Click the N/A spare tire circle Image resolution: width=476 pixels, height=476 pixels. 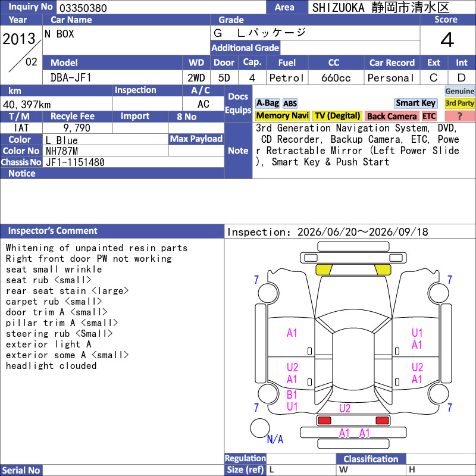[260, 428]
